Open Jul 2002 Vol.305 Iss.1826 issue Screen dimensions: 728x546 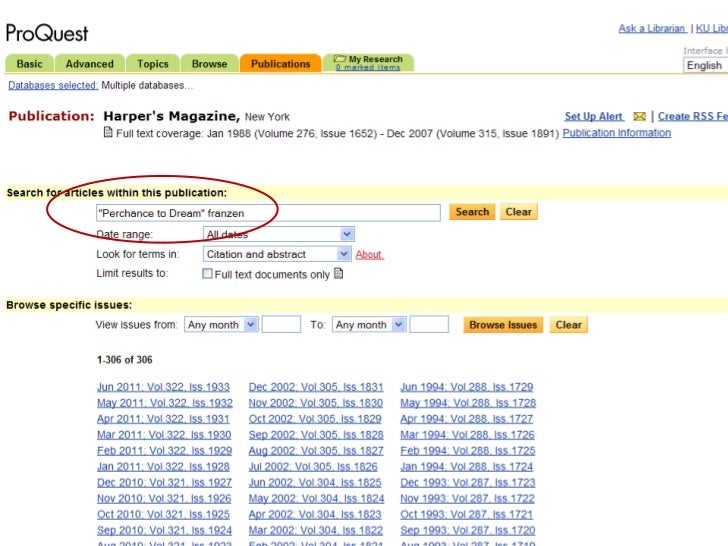click(x=313, y=467)
